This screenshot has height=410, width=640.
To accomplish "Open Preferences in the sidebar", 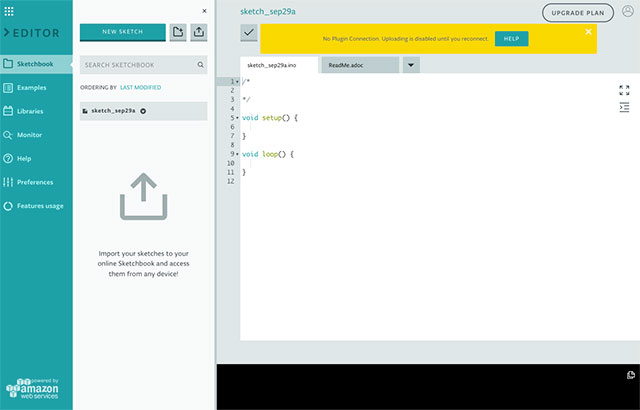I will 34,182.
